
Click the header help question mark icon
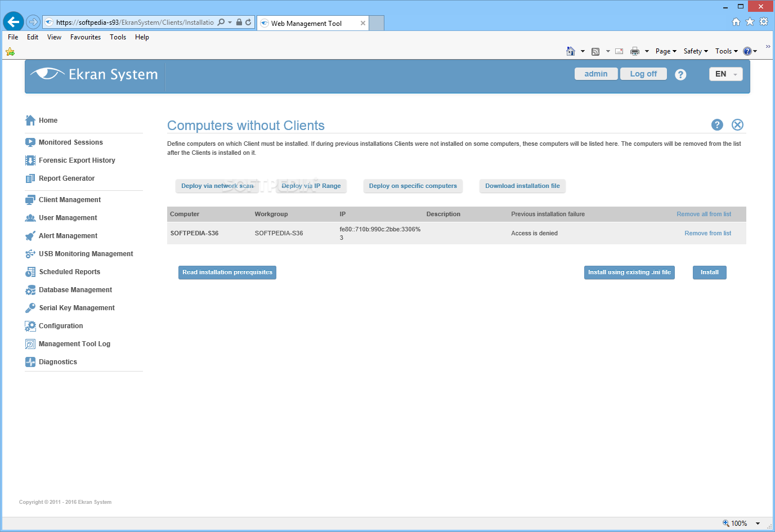click(680, 74)
